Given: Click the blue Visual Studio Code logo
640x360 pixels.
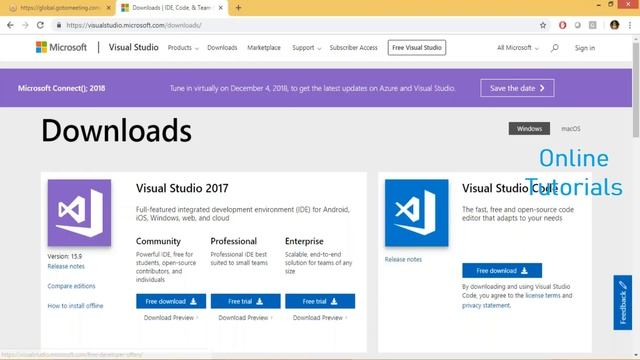Looking at the screenshot, I should click(416, 213).
